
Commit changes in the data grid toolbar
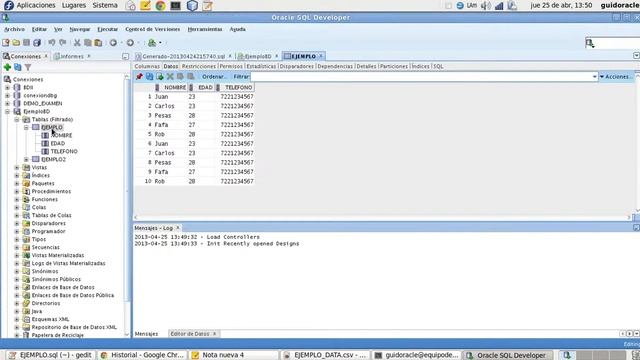point(180,76)
